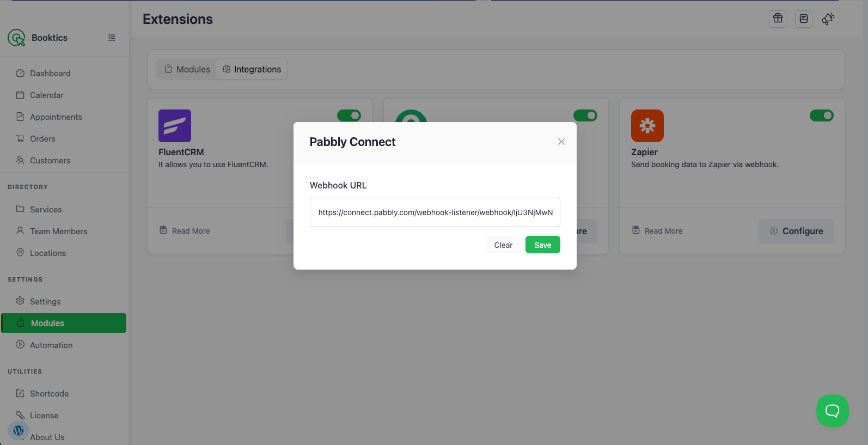Viewport: 868px width, 445px height.
Task: Click the Webhook URL label
Action: (x=338, y=185)
